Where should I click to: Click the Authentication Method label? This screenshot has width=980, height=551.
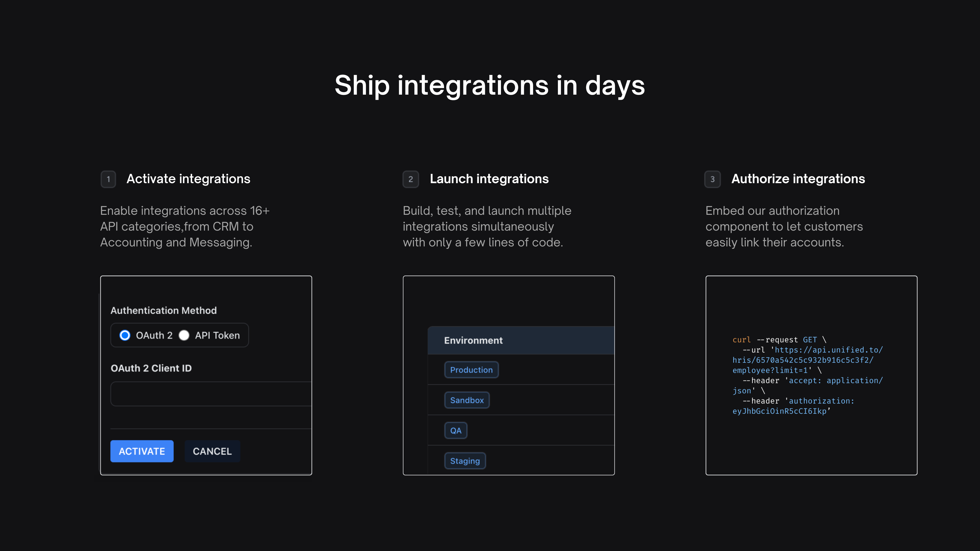pos(164,310)
